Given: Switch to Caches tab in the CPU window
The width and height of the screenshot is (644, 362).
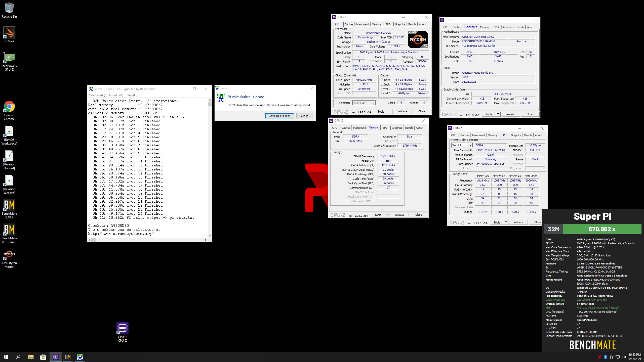Looking at the screenshot, I should 349,24.
